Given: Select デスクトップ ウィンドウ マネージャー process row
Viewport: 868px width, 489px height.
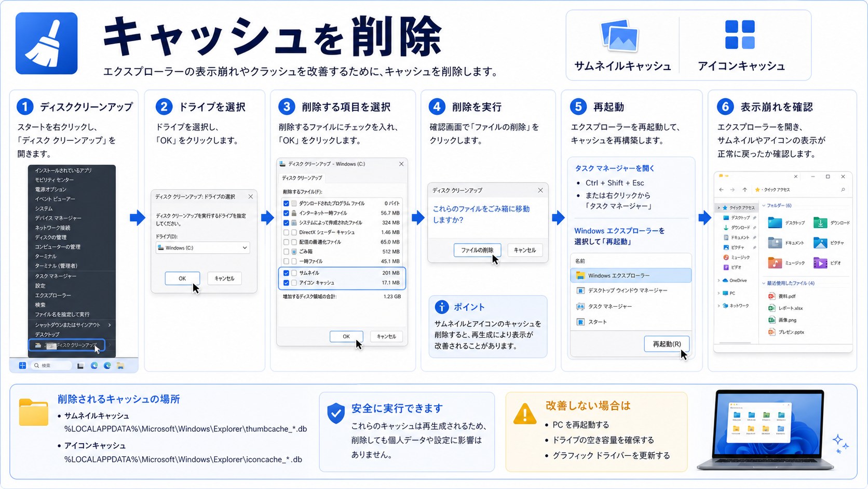Looking at the screenshot, I should (631, 290).
